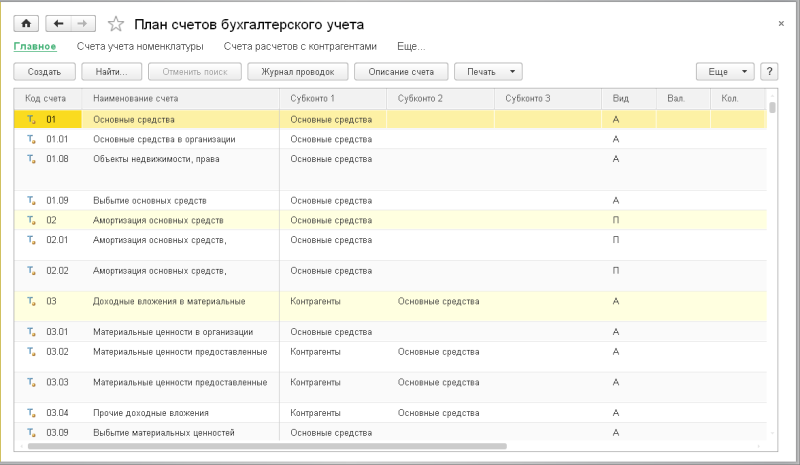The height and width of the screenshot is (465, 800).
Task: Switch to Счета учета номенклатуры tab
Action: (140, 46)
